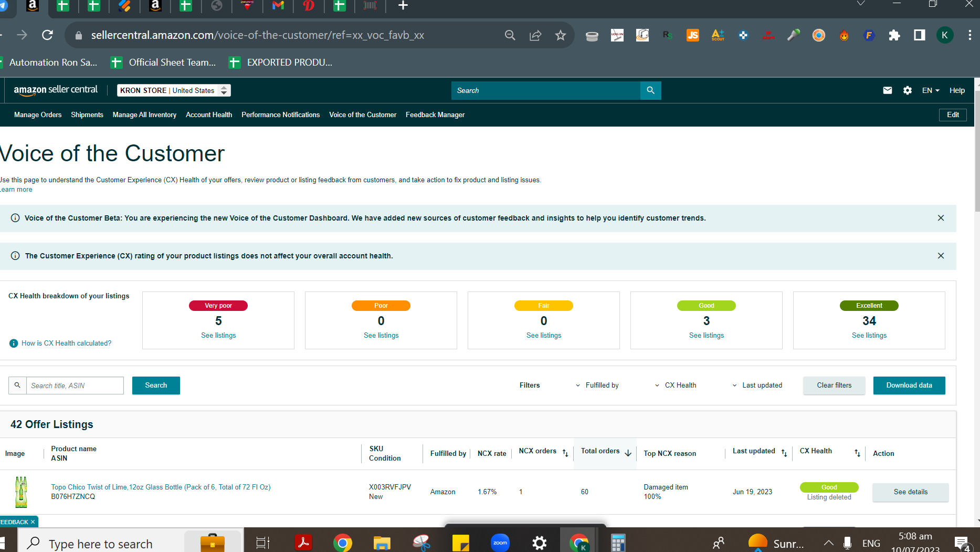Open Account Health
Screen dimensions: 980x552
tap(209, 115)
